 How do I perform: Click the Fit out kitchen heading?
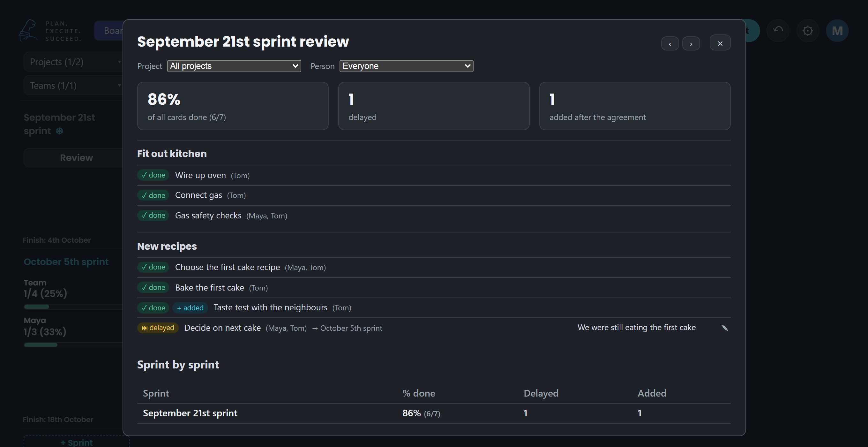click(x=172, y=154)
